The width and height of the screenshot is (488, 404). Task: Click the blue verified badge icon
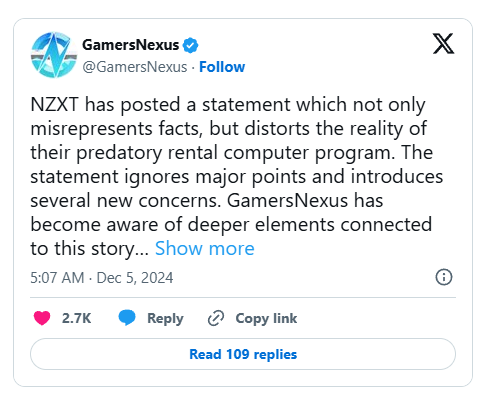[x=190, y=46]
